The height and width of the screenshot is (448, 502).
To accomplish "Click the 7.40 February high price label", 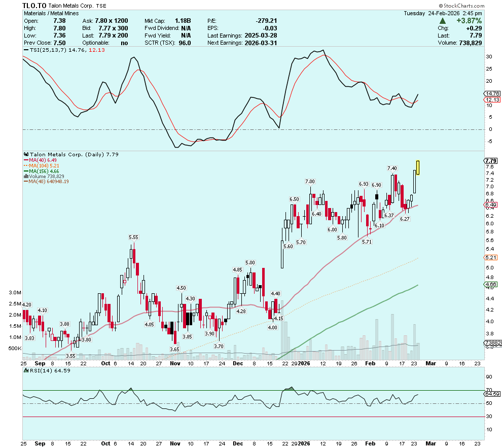I will 392,168.
